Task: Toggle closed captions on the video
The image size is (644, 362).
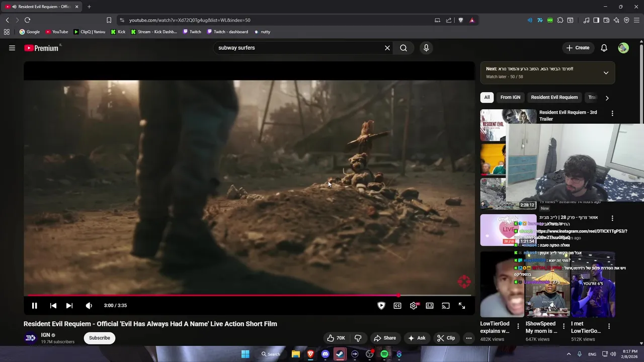Action: (397, 306)
